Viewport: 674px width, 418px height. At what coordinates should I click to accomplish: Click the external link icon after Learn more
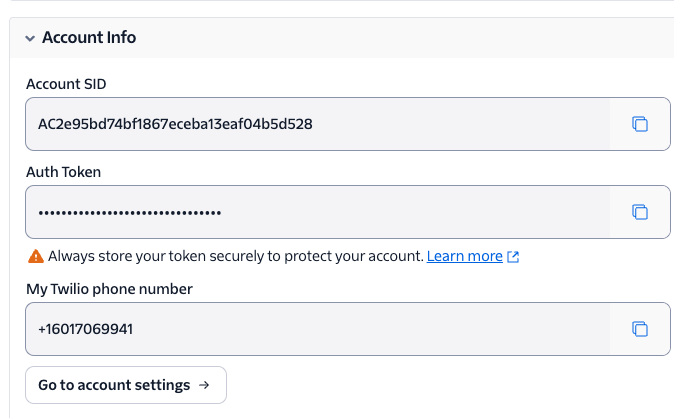[513, 257]
